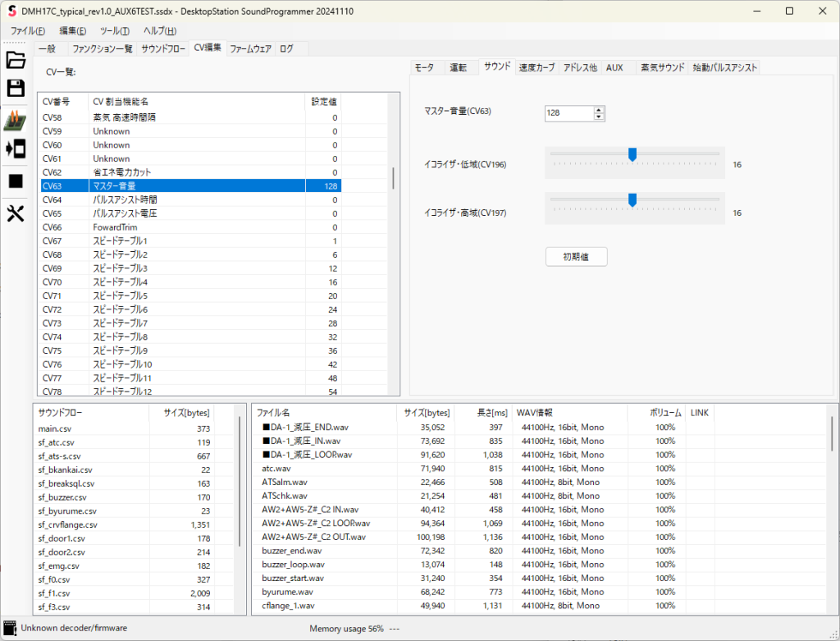Click the イコライザ高域 (CV197) slider handle
This screenshot has height=641, width=840.
pos(632,199)
